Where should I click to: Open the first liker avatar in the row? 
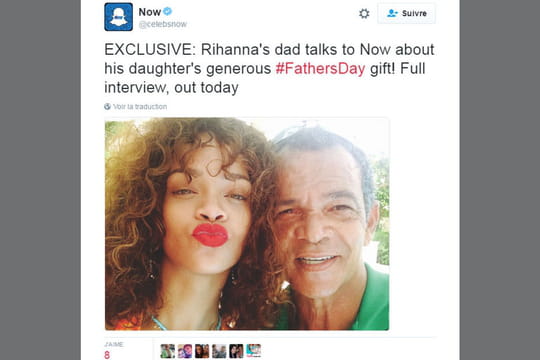coord(167,351)
